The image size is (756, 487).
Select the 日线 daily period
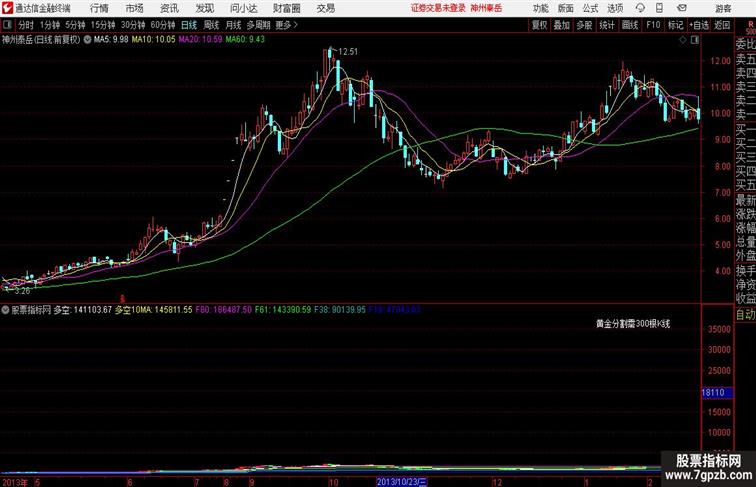tap(189, 25)
